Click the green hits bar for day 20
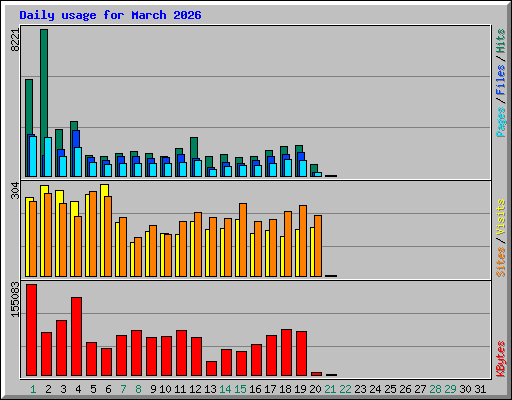 [x=314, y=168]
